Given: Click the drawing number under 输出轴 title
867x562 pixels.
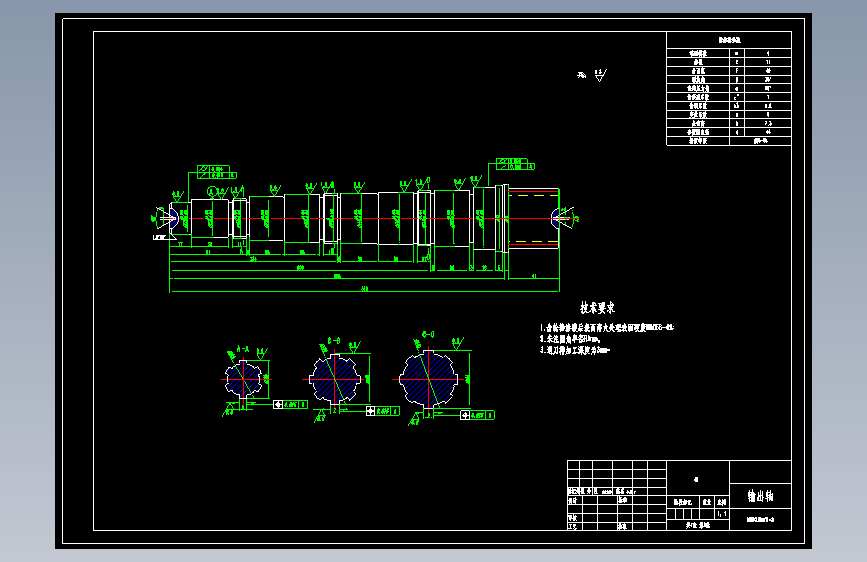Looking at the screenshot, I should tap(760, 519).
